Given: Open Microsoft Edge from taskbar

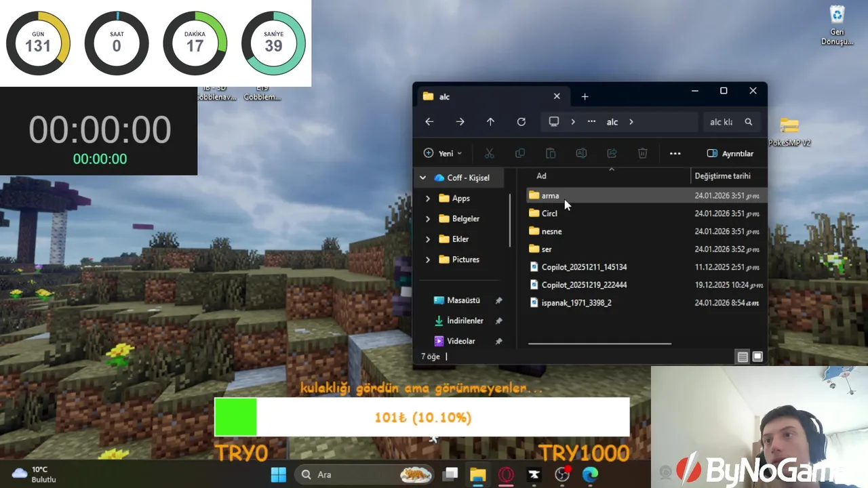Looking at the screenshot, I should [x=590, y=474].
